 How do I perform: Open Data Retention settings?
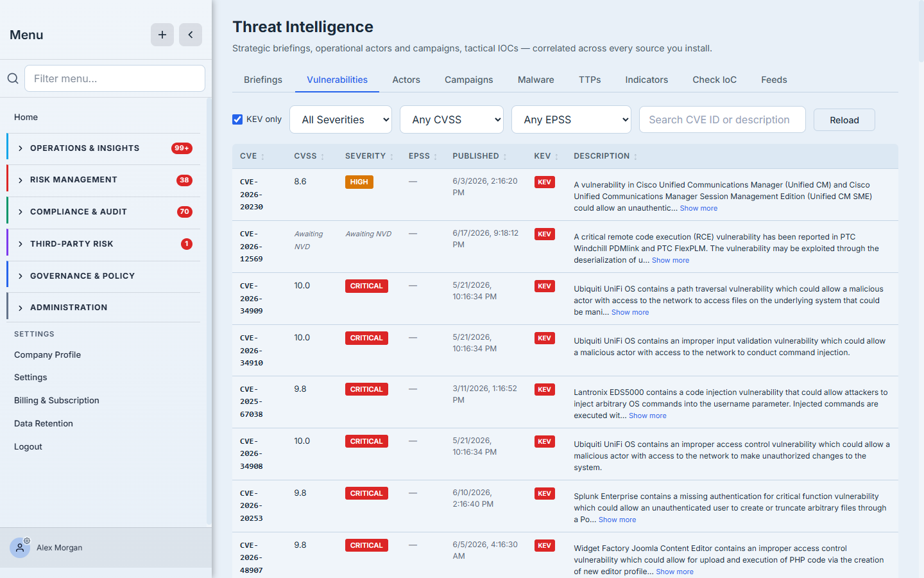click(44, 423)
